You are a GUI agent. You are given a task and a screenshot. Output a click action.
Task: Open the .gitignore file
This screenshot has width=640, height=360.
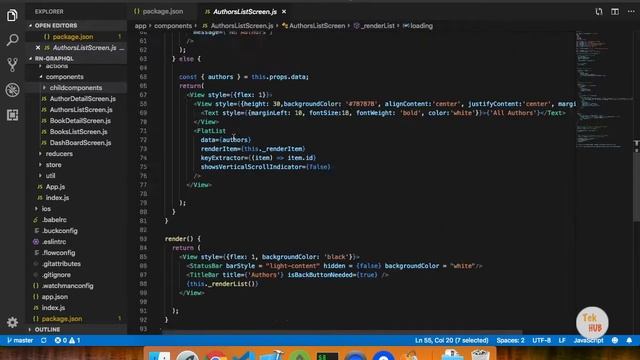56,275
